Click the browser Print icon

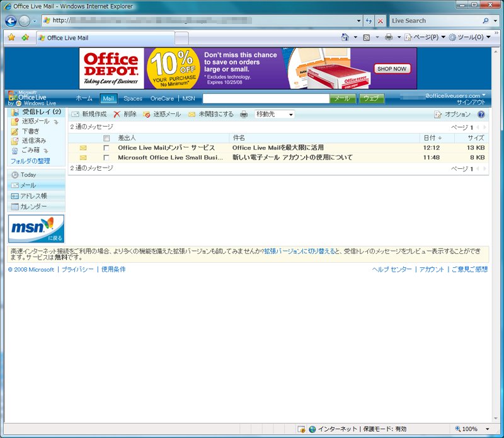pyautogui.click(x=389, y=37)
